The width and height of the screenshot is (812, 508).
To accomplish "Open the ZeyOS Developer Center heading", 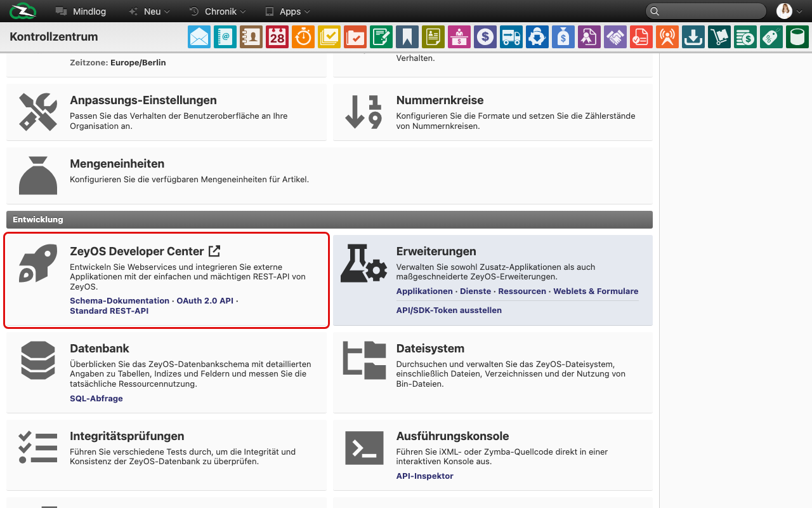I will (x=137, y=251).
